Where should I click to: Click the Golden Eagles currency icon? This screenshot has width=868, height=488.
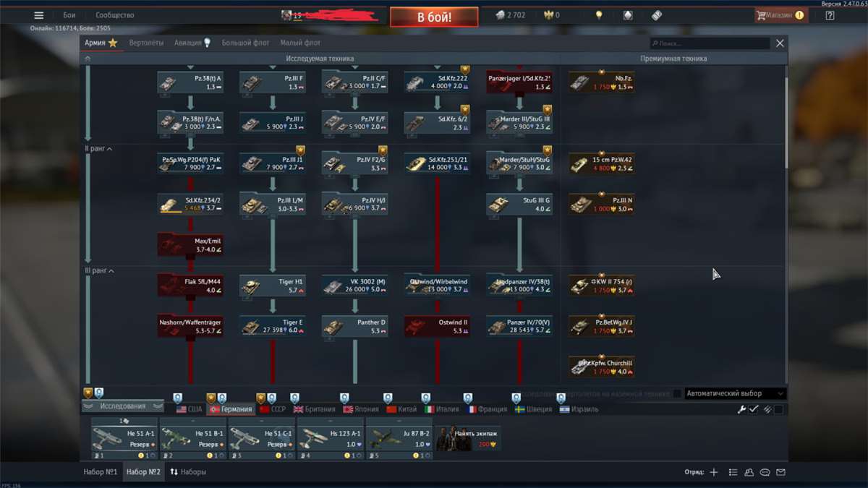coord(548,14)
